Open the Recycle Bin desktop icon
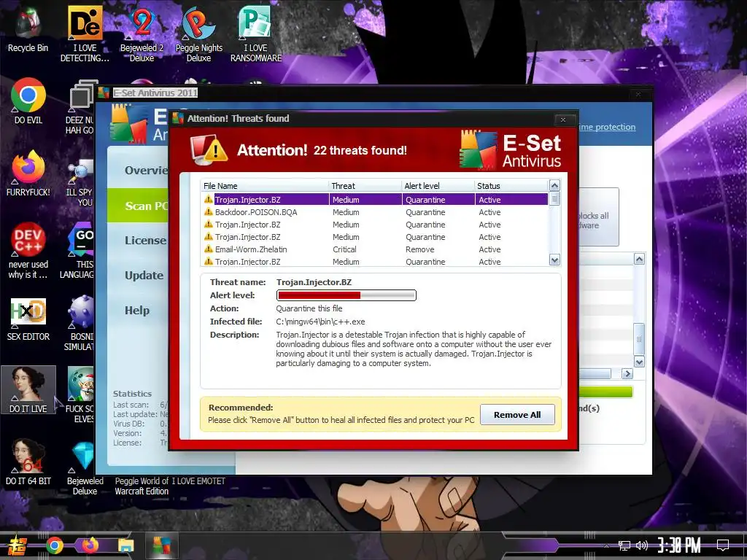This screenshot has width=747, height=560. coord(28,28)
